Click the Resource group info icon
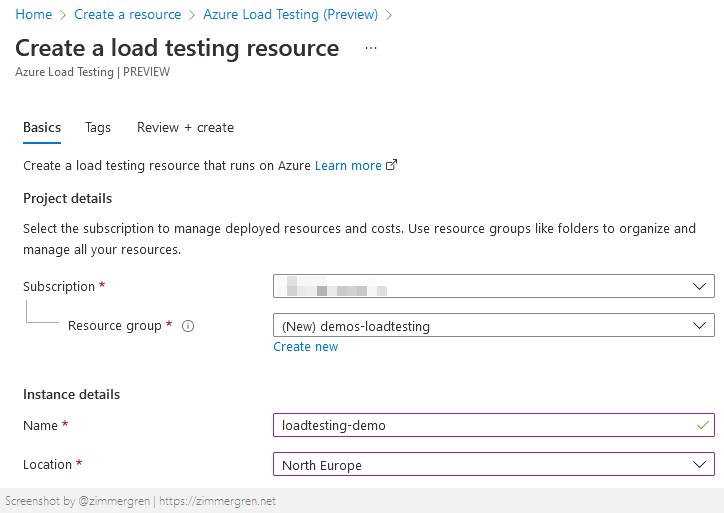The image size is (724, 513). coord(188,326)
